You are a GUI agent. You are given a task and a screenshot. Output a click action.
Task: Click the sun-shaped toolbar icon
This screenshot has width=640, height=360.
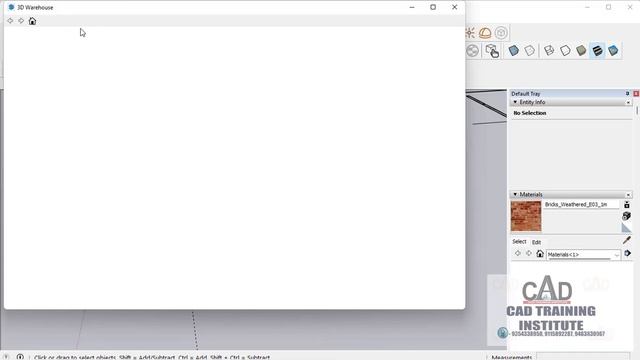(470, 33)
